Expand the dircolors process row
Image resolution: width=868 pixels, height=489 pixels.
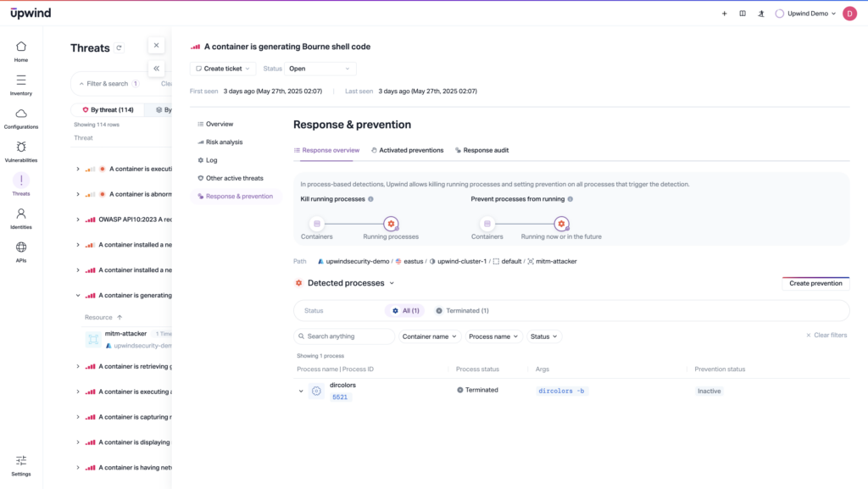coord(301,391)
